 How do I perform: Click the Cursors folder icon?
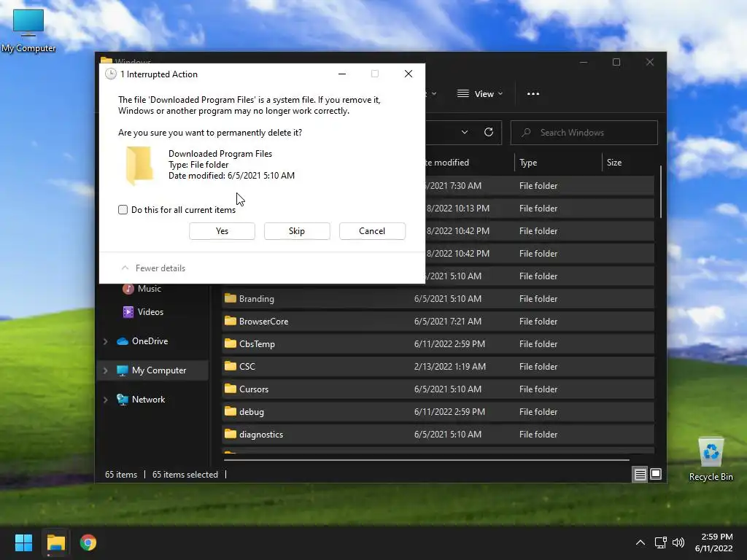pos(231,389)
